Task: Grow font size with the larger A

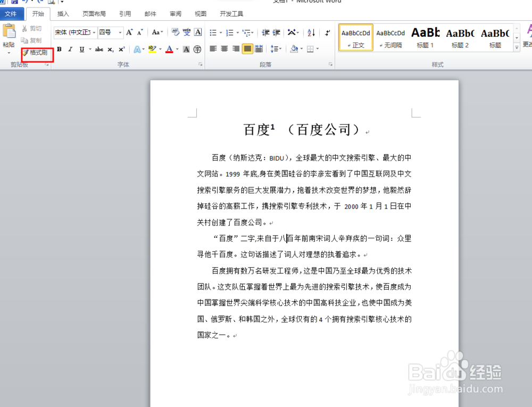Action: click(x=129, y=32)
